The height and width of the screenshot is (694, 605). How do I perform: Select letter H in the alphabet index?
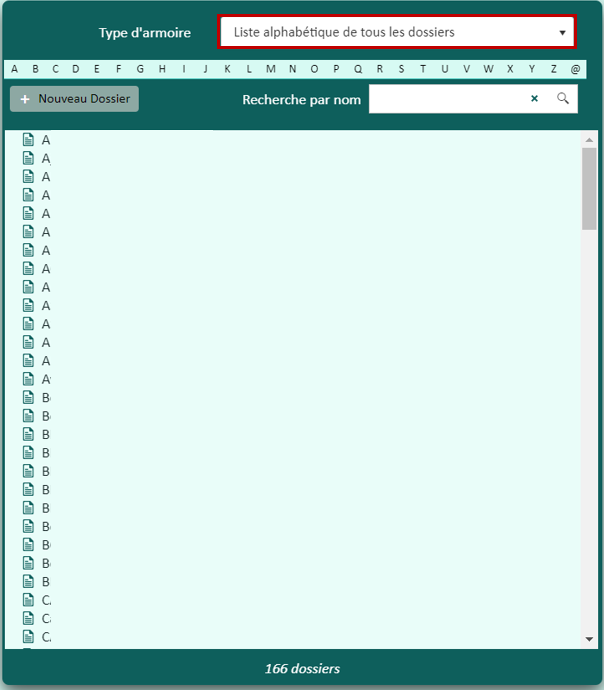pos(162,69)
